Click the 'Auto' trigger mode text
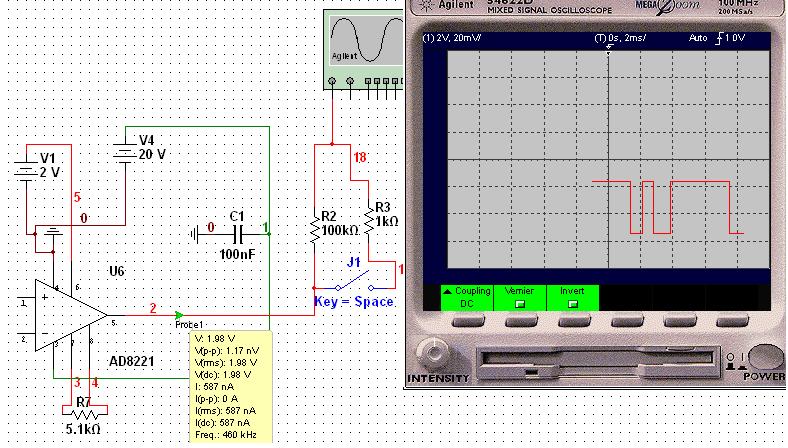Screen dimensions: 788x448 click(698, 38)
